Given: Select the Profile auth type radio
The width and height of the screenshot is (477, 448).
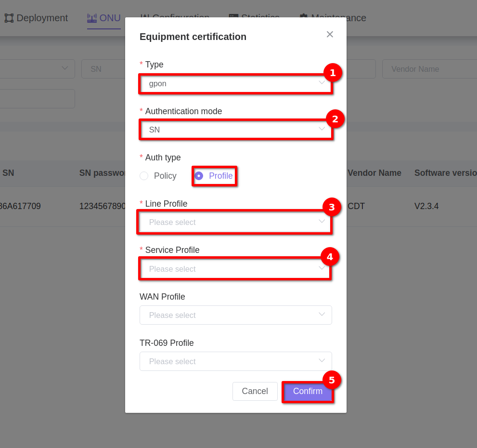Looking at the screenshot, I should (199, 176).
